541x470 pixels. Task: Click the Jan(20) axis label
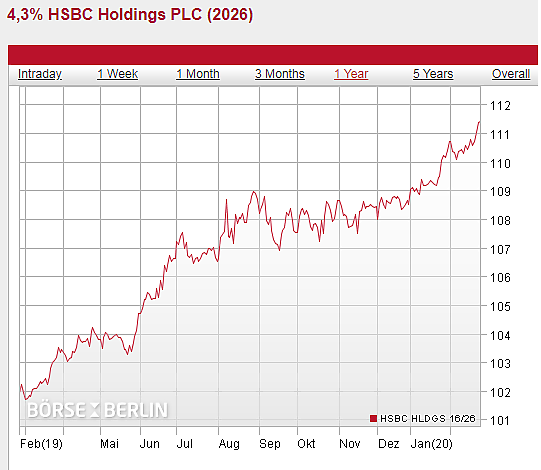click(x=431, y=443)
